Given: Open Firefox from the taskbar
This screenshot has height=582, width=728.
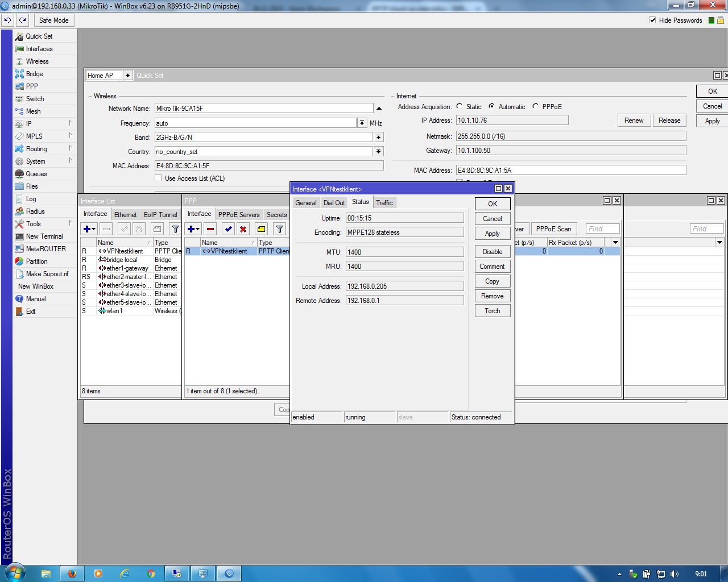Looking at the screenshot, I should tap(72, 573).
